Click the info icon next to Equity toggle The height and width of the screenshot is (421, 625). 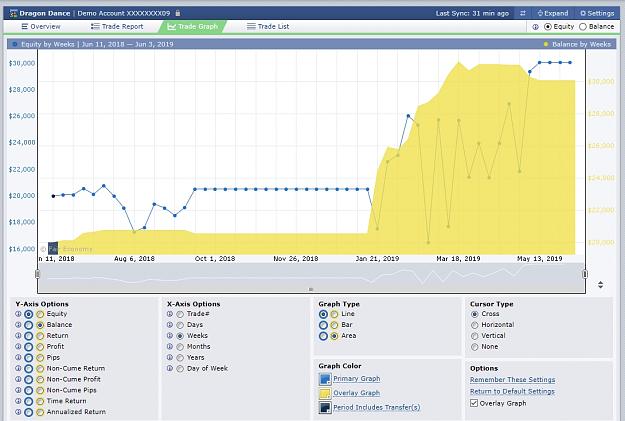coord(535,27)
